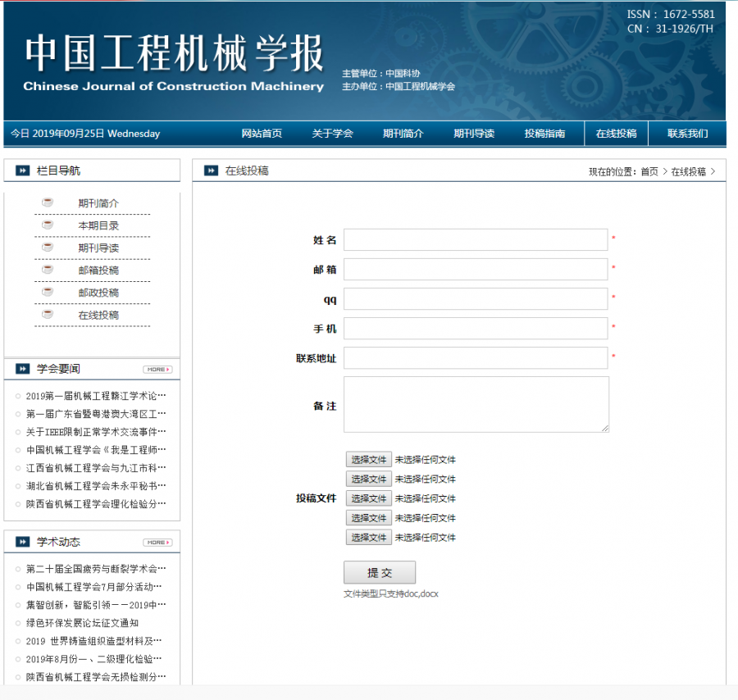Click 首页 in the breadcrumb path
The height and width of the screenshot is (700, 738).
[x=649, y=171]
